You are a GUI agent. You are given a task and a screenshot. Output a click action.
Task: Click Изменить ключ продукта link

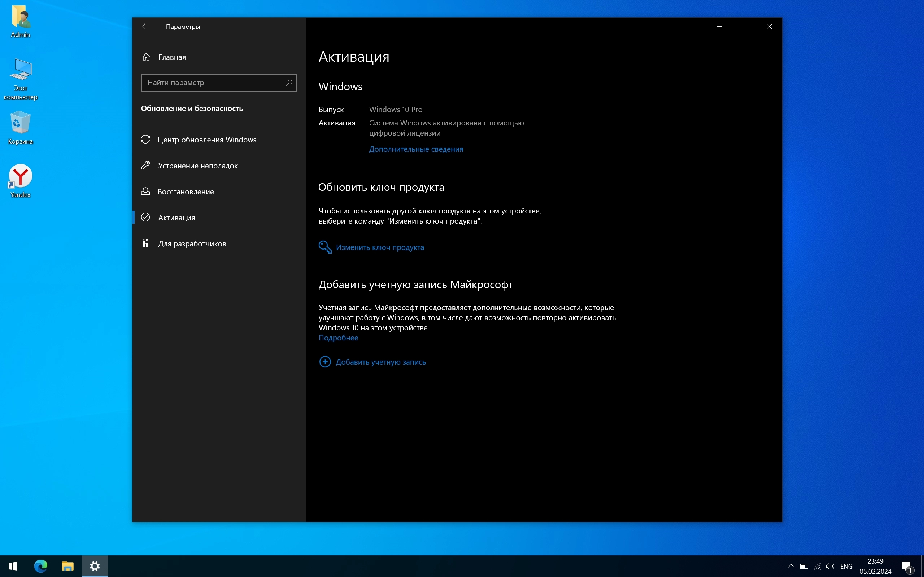point(380,247)
